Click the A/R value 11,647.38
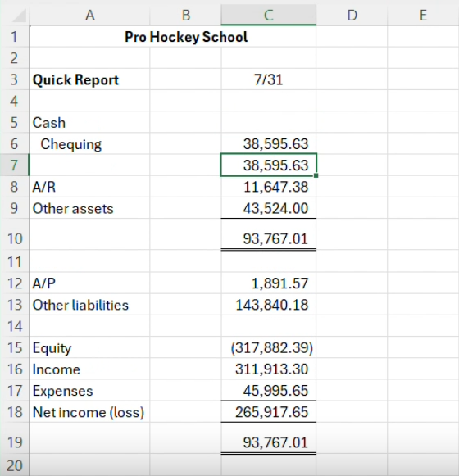 pyautogui.click(x=269, y=187)
